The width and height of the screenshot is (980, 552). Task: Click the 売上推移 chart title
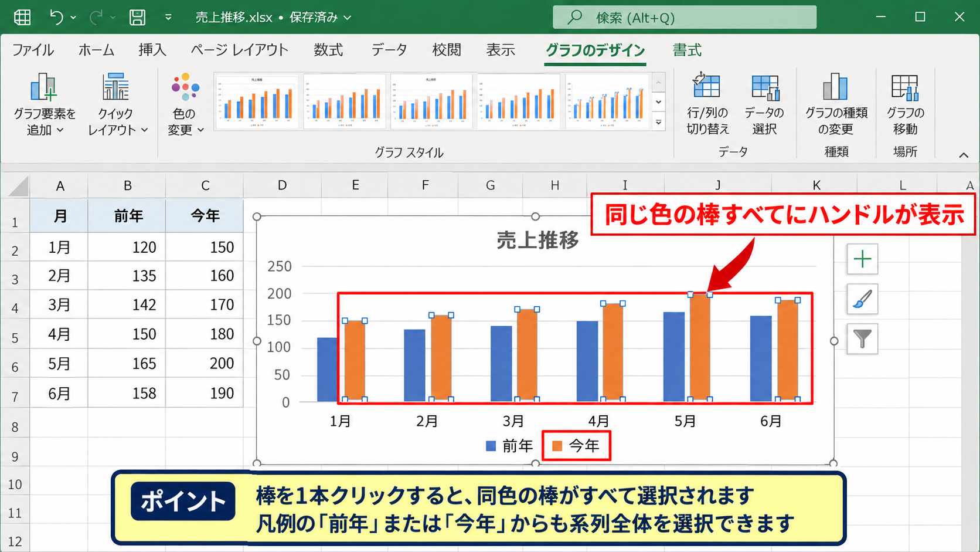click(537, 240)
